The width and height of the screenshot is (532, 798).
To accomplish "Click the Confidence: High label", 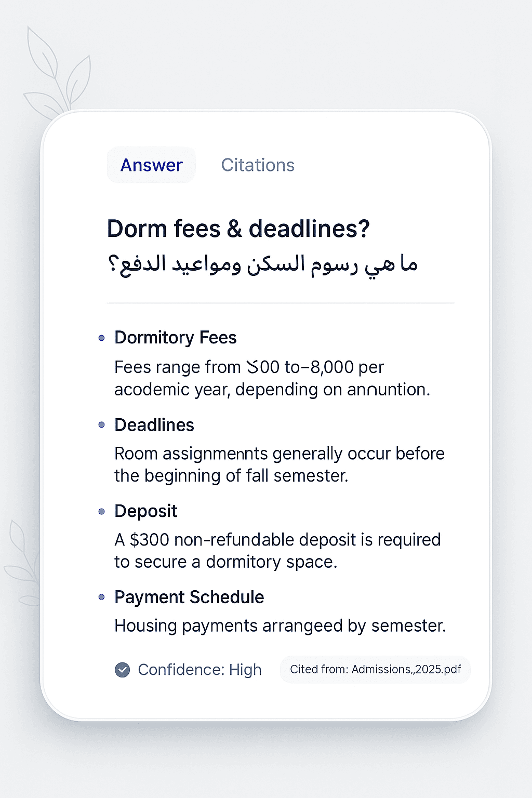I will click(199, 670).
